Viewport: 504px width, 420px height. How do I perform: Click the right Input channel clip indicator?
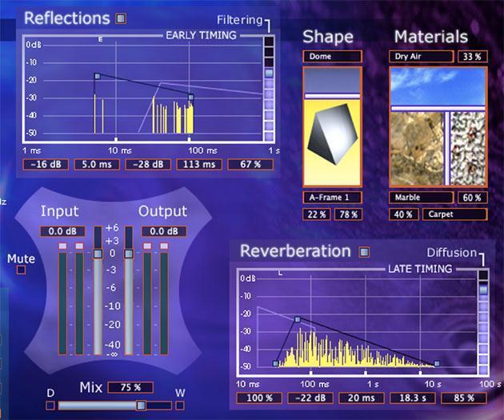click(79, 246)
